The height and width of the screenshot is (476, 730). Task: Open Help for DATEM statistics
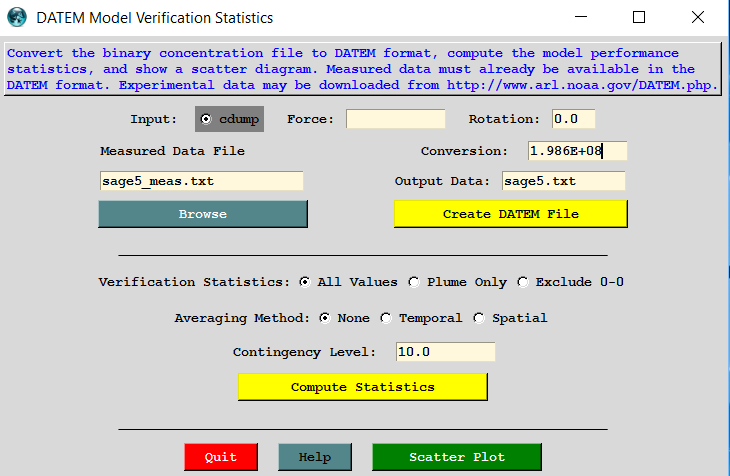315,457
